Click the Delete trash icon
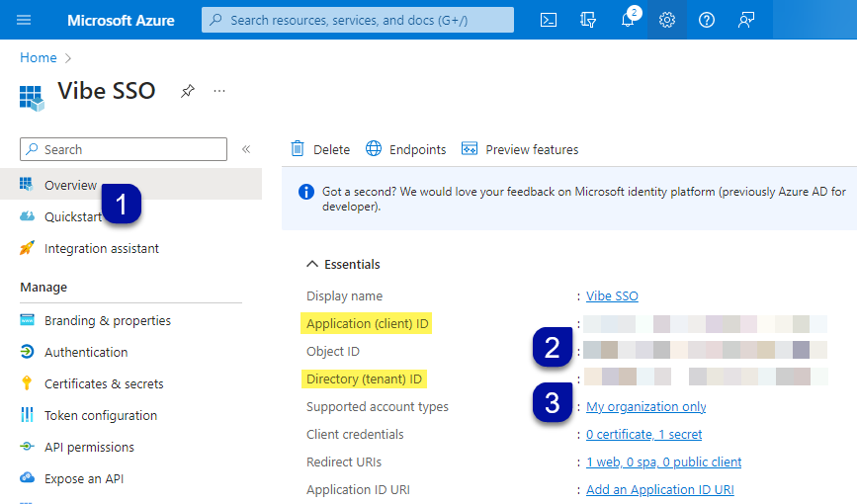The width and height of the screenshot is (857, 504). pyautogui.click(x=298, y=148)
